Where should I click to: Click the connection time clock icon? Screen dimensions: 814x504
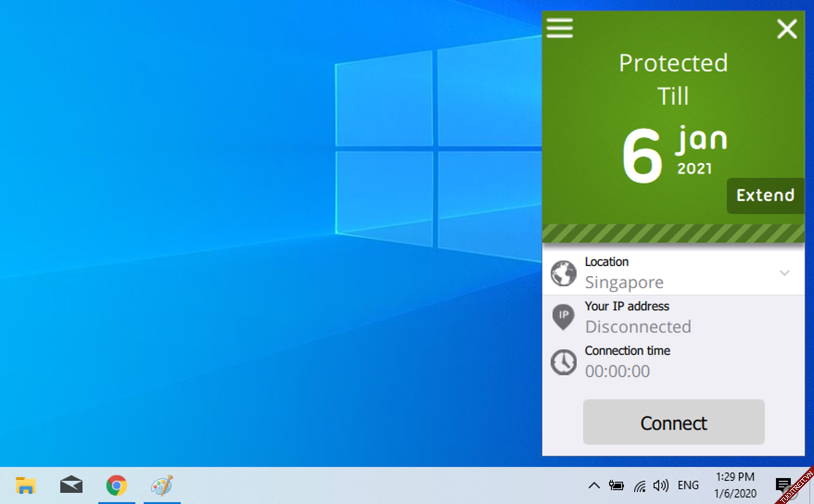(563, 362)
